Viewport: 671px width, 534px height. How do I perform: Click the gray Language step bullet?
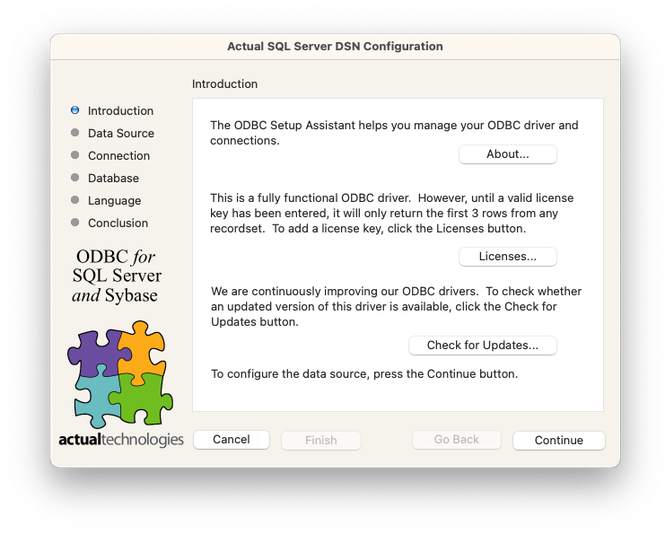(x=75, y=200)
